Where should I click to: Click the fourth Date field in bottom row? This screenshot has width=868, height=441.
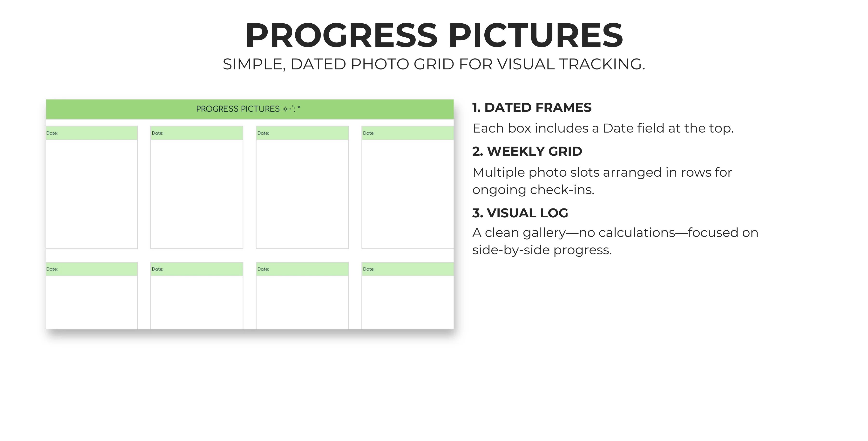click(408, 269)
